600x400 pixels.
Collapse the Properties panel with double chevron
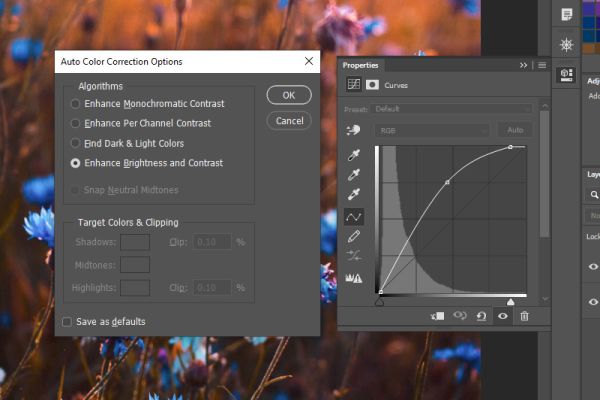coord(523,65)
